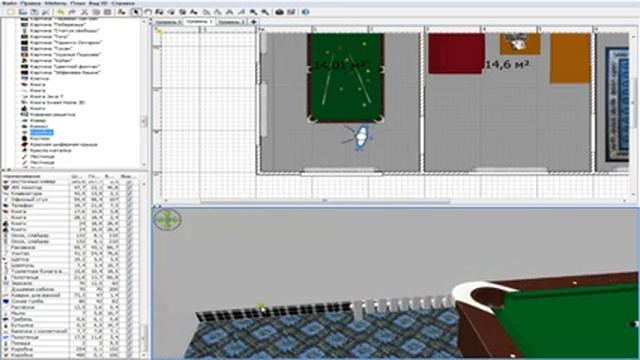Image resolution: width=640 pixels, height=360 pixels.
Task: Click the 3D view navigation arrows widget
Action: point(168,220)
